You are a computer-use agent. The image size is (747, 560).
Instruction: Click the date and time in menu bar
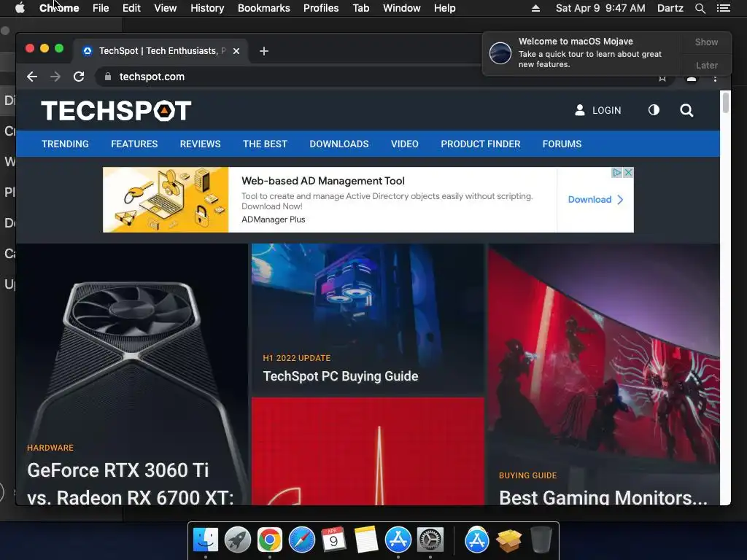coord(600,8)
